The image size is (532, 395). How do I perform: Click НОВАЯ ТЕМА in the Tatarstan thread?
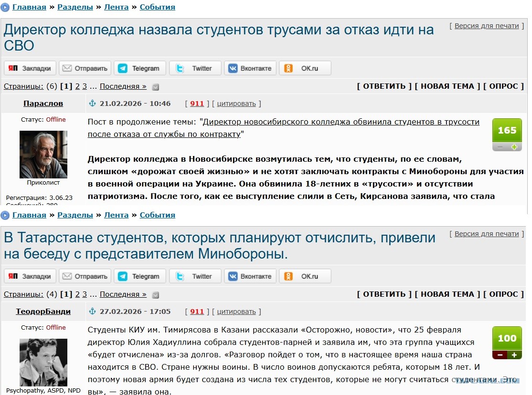[x=447, y=294]
